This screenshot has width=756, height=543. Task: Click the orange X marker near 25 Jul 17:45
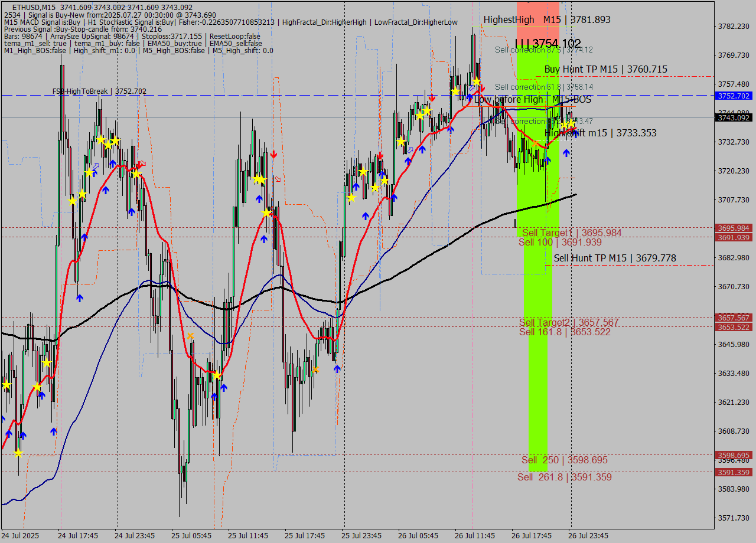[x=315, y=369]
